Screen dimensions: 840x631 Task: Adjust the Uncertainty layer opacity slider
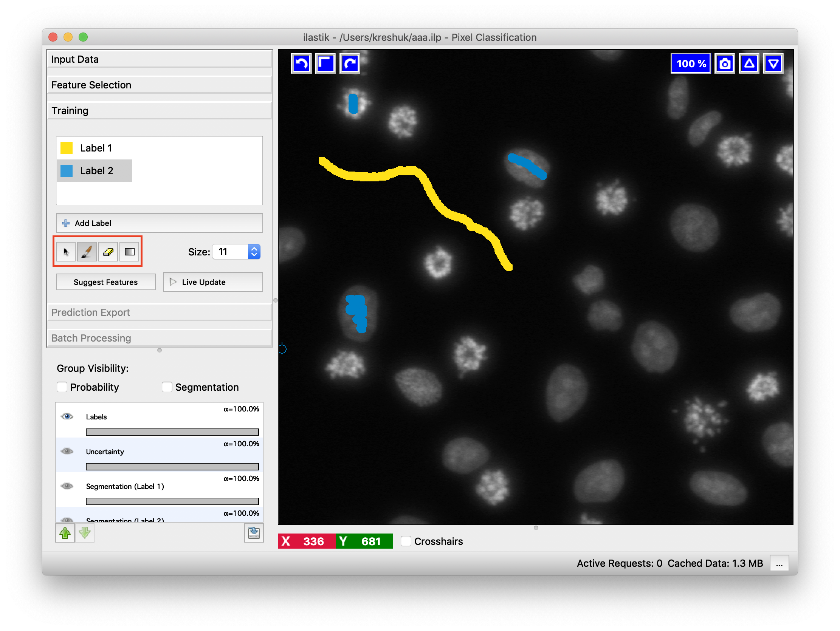tap(173, 468)
